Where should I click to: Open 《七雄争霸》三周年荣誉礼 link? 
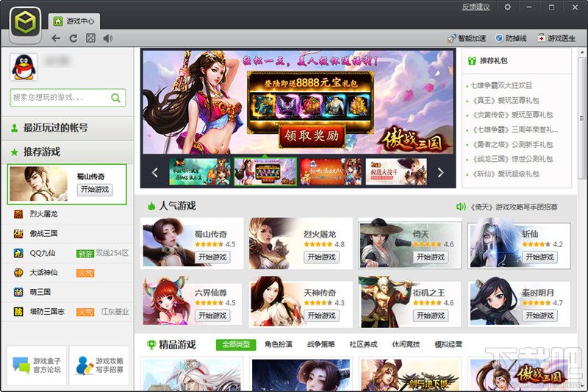click(514, 129)
